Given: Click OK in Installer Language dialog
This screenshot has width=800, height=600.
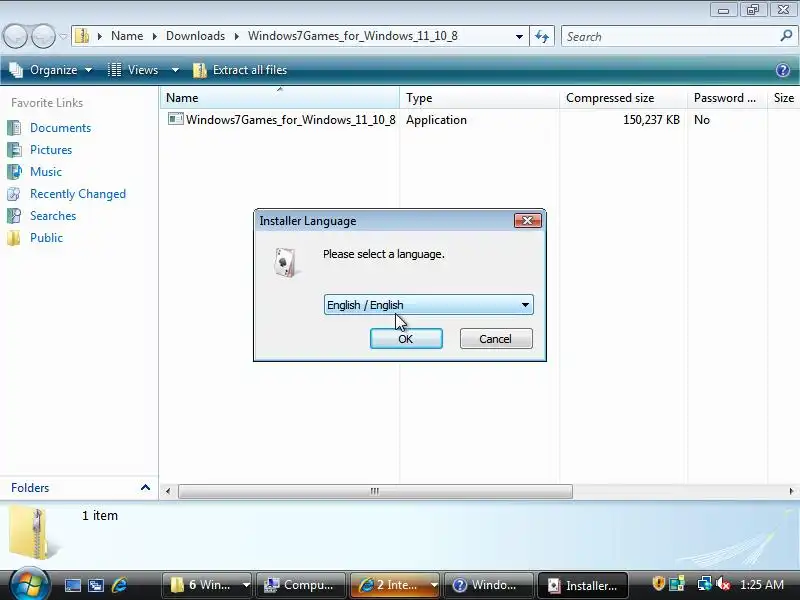Looking at the screenshot, I should (406, 339).
